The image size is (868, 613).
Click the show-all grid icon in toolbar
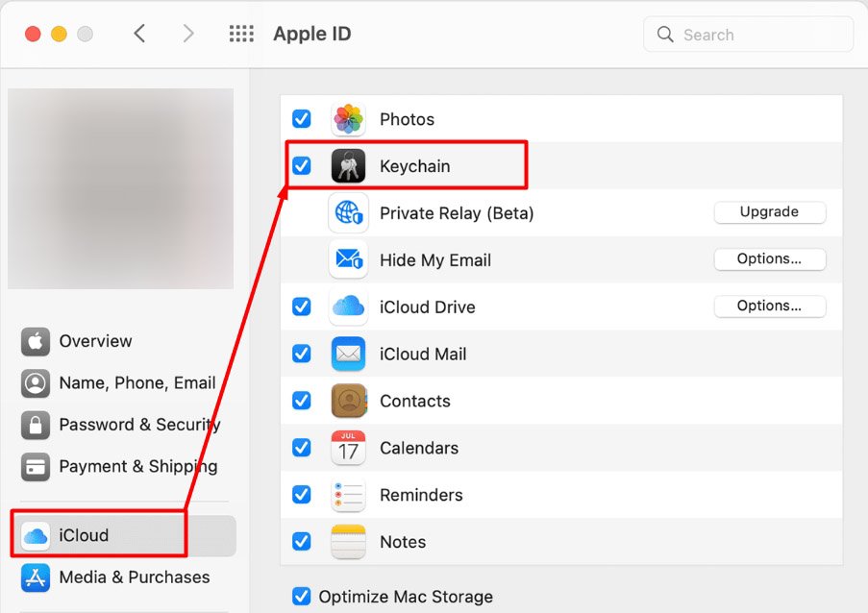click(241, 35)
